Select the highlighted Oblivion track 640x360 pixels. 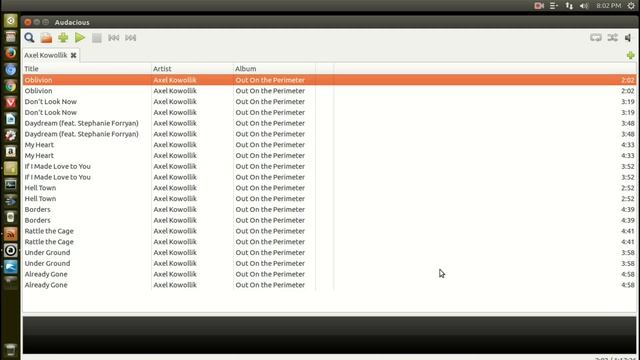329,80
